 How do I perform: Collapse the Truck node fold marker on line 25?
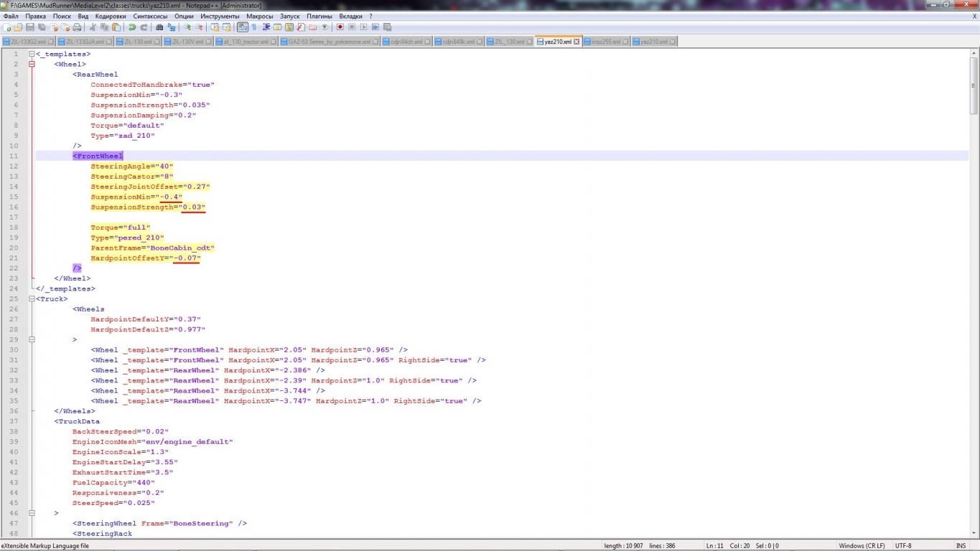point(32,299)
